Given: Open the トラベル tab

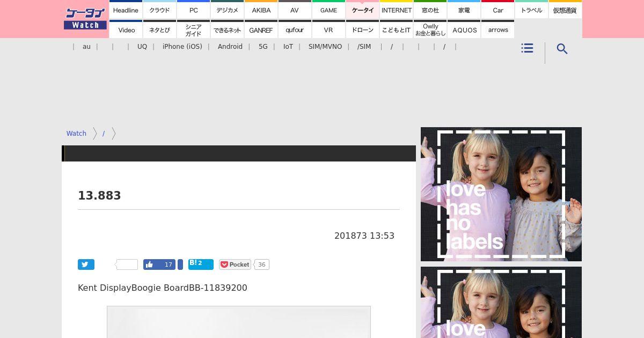Looking at the screenshot, I should coord(531,10).
